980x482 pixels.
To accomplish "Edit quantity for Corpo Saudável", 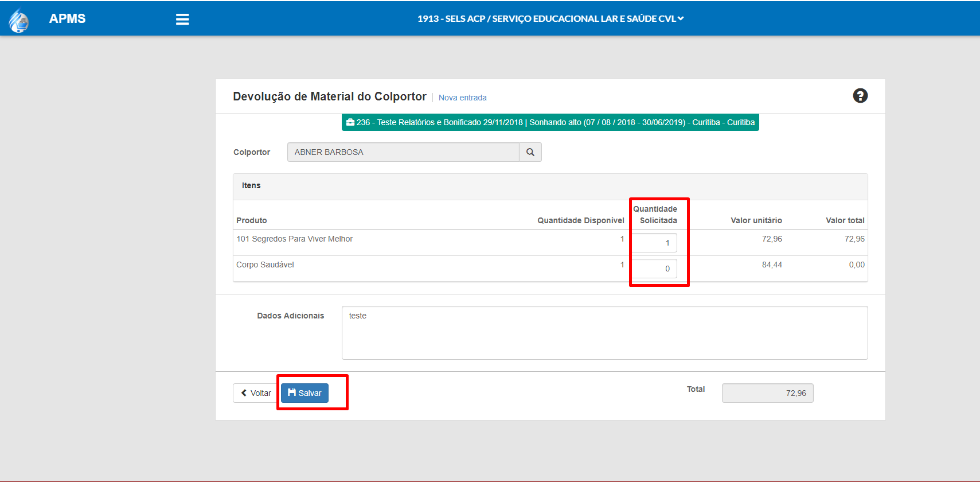I will 654,269.
